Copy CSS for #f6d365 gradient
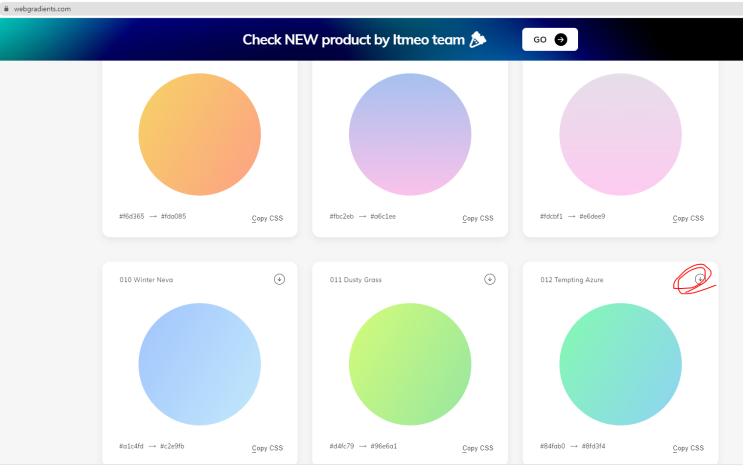The height and width of the screenshot is (465, 743). (267, 218)
